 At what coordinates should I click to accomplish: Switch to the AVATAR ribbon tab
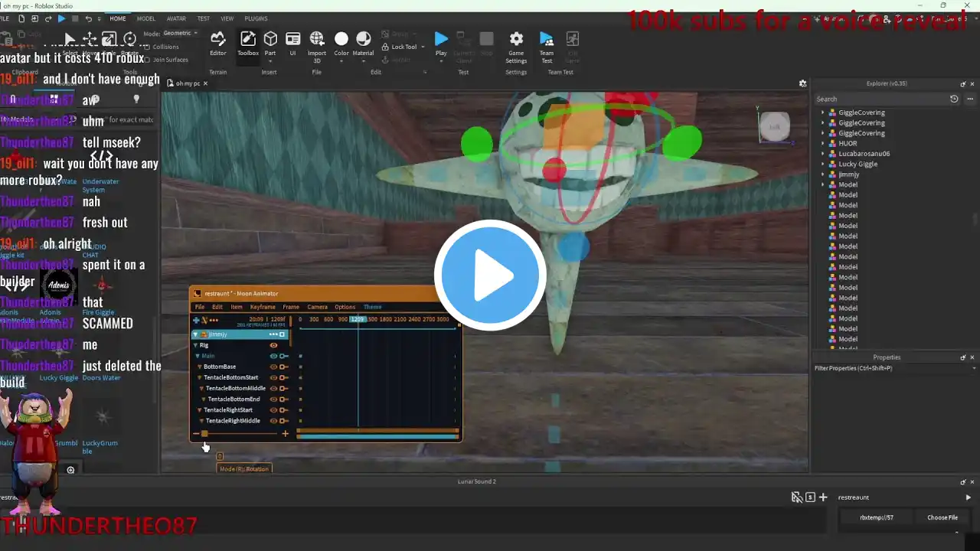click(x=175, y=18)
